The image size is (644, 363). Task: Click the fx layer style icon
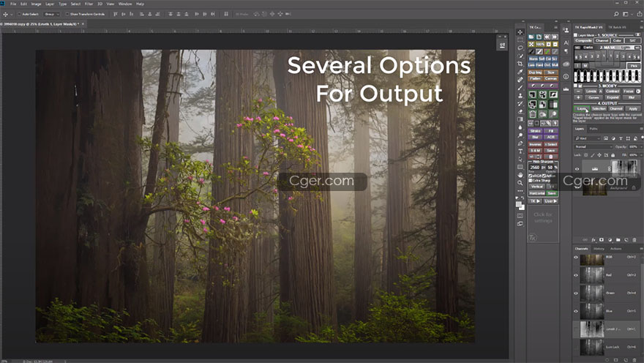click(x=594, y=240)
